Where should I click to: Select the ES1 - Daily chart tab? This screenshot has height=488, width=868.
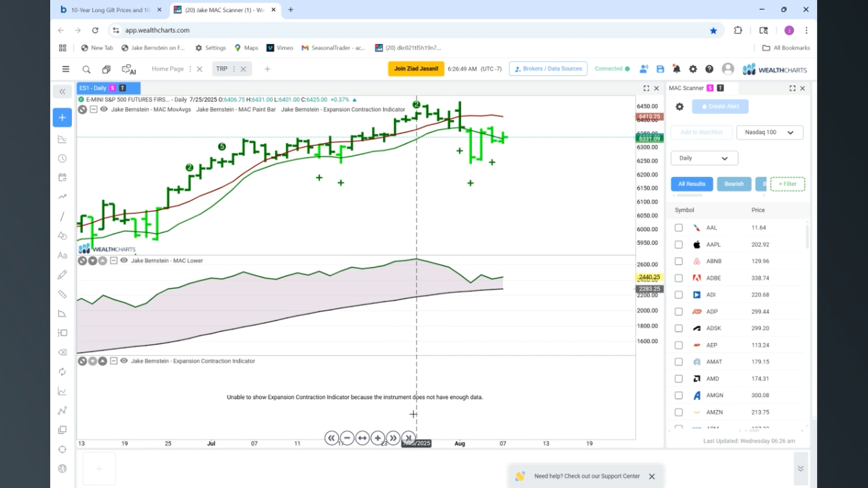click(108, 88)
